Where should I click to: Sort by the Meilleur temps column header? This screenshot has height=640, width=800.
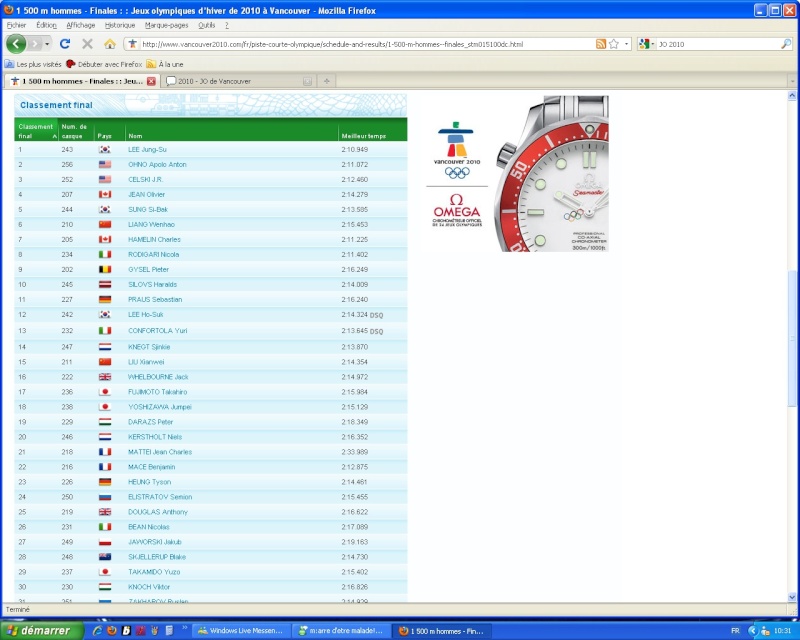[373, 131]
